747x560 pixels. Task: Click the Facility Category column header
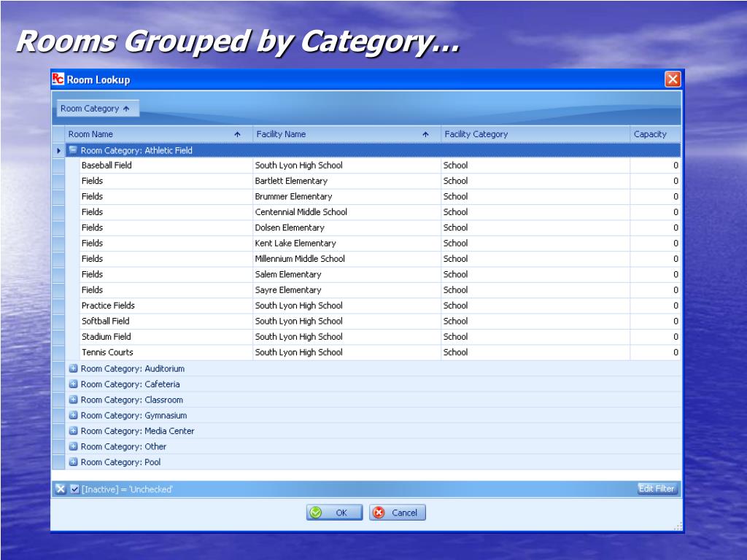pyautogui.click(x=535, y=134)
